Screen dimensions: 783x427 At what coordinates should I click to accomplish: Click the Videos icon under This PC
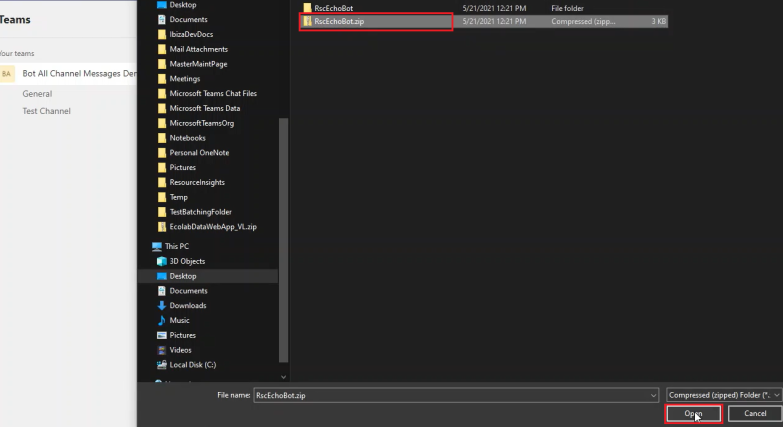pyautogui.click(x=161, y=350)
